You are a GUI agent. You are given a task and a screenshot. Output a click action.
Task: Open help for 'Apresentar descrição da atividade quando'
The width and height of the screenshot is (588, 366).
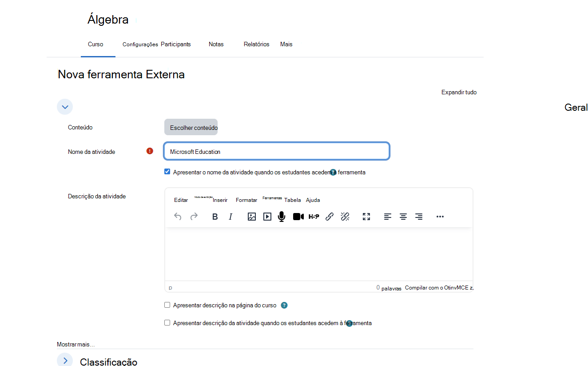coord(349,323)
